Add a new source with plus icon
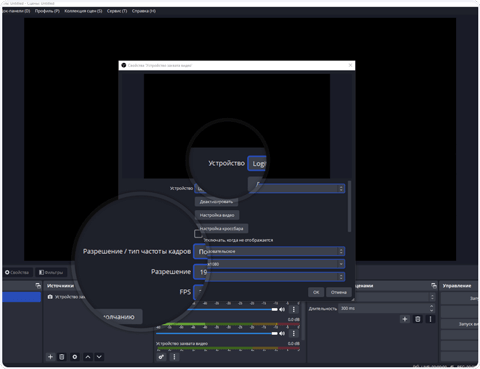Image resolution: width=480 pixels, height=369 pixels. coord(50,357)
